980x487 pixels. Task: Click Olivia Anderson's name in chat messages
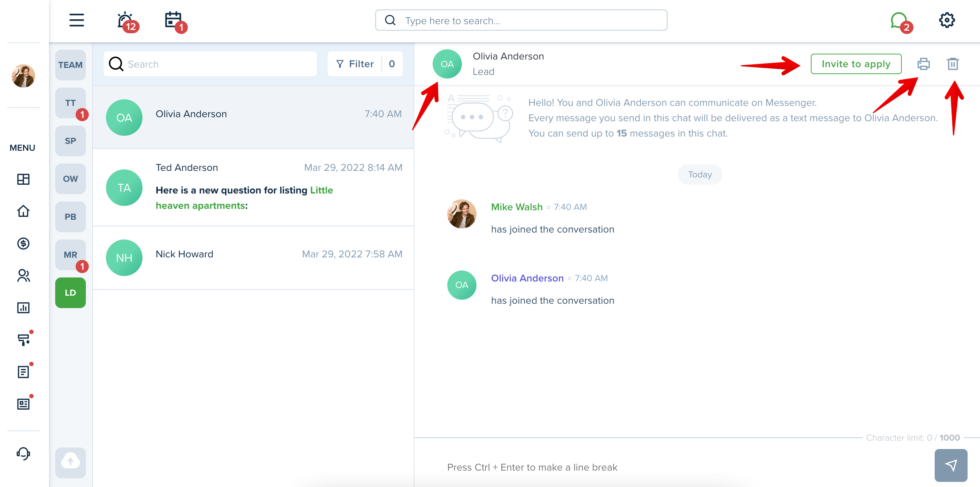pos(527,278)
